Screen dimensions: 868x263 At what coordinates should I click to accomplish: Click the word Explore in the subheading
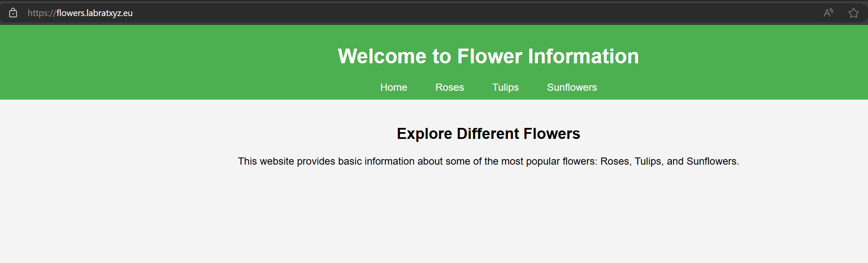click(424, 134)
